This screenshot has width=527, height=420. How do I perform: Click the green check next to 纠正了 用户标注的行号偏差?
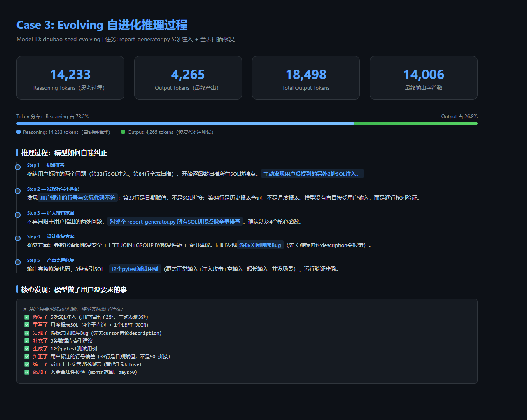(x=27, y=357)
